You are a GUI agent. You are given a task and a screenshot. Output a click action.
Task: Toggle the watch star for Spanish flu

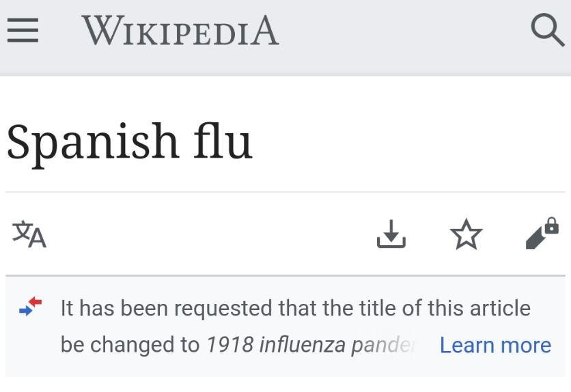(466, 234)
